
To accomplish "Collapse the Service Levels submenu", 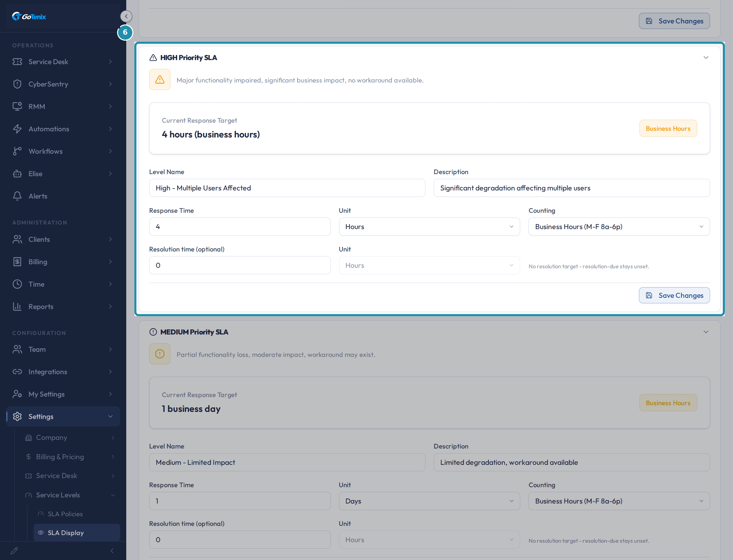I will coord(113,495).
